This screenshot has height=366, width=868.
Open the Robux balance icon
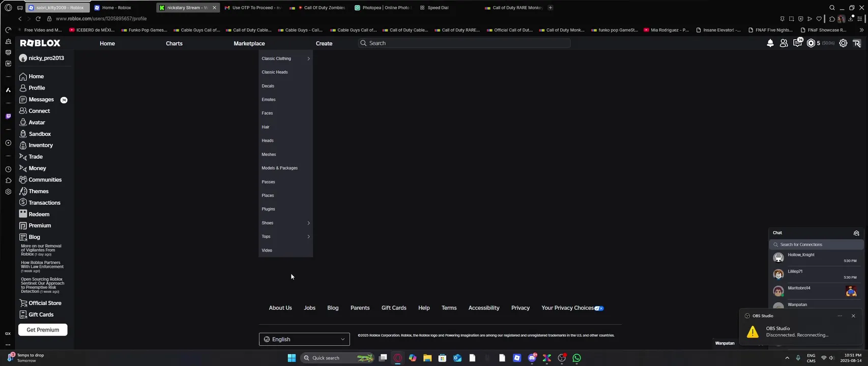(x=811, y=43)
